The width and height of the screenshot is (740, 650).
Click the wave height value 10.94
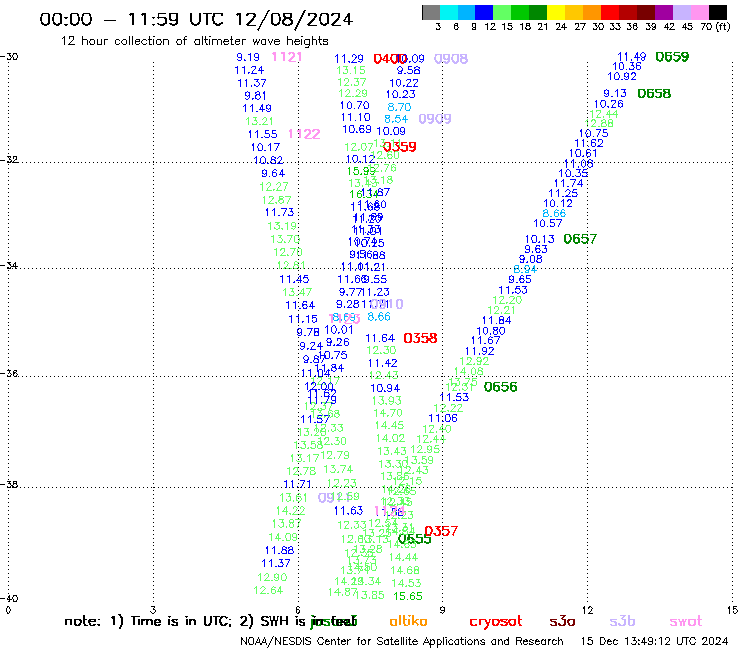385,388
